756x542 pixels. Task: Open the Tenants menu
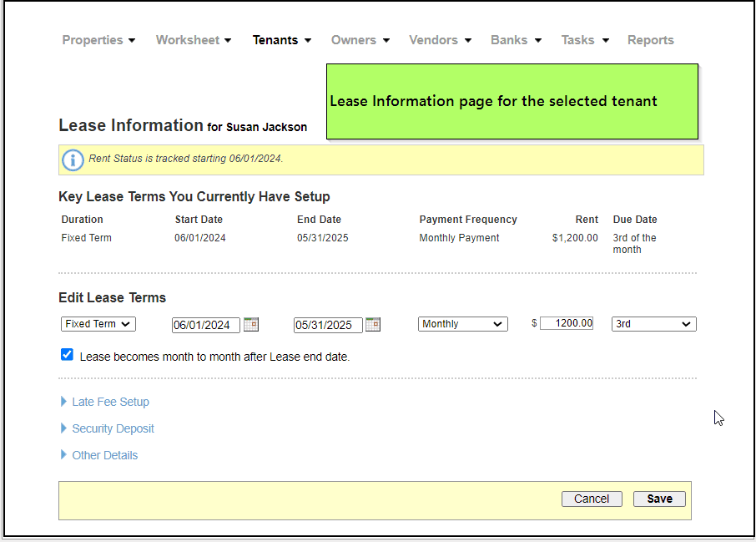pos(281,40)
